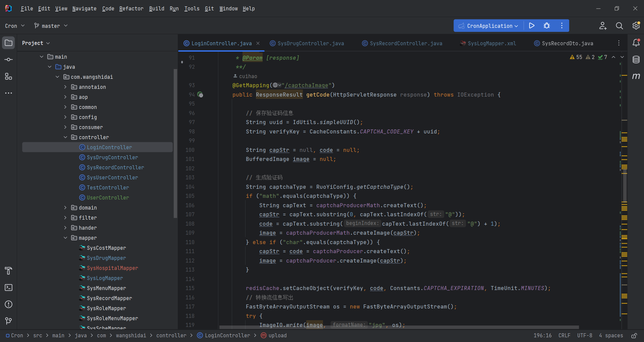Open the Terminal tool window

(x=9, y=287)
